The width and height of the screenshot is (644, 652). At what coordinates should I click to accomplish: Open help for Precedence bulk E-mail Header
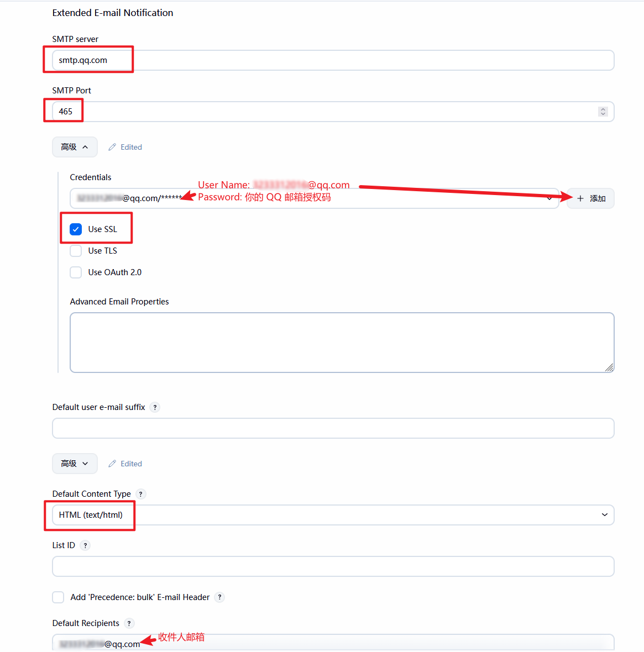[x=219, y=597]
